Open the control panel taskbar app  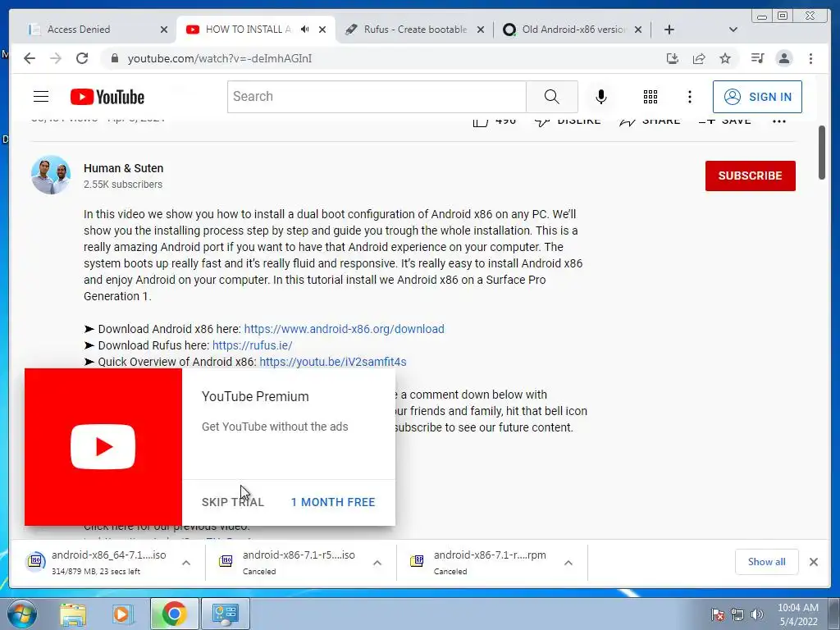point(225,614)
